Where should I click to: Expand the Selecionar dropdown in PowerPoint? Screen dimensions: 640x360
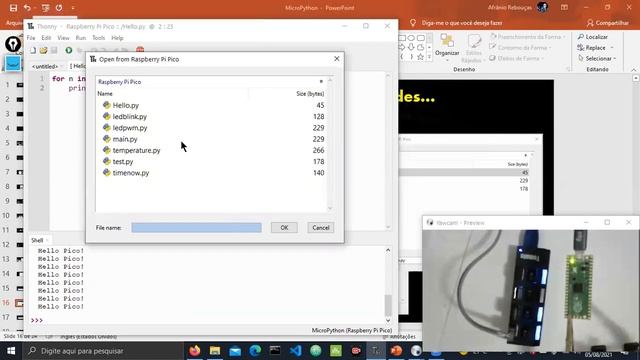(614, 59)
